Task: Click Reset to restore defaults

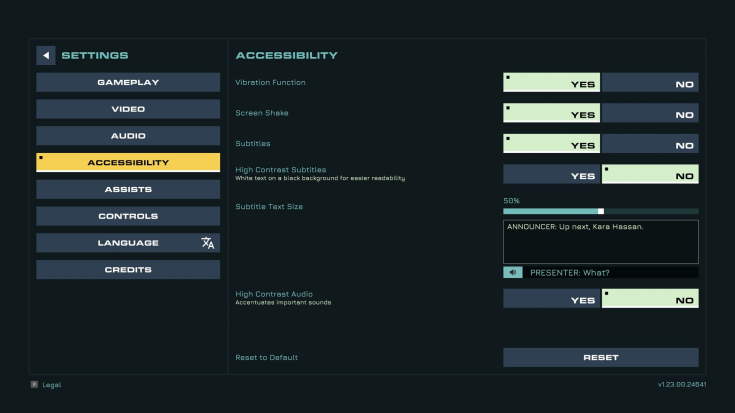Action: coord(601,357)
